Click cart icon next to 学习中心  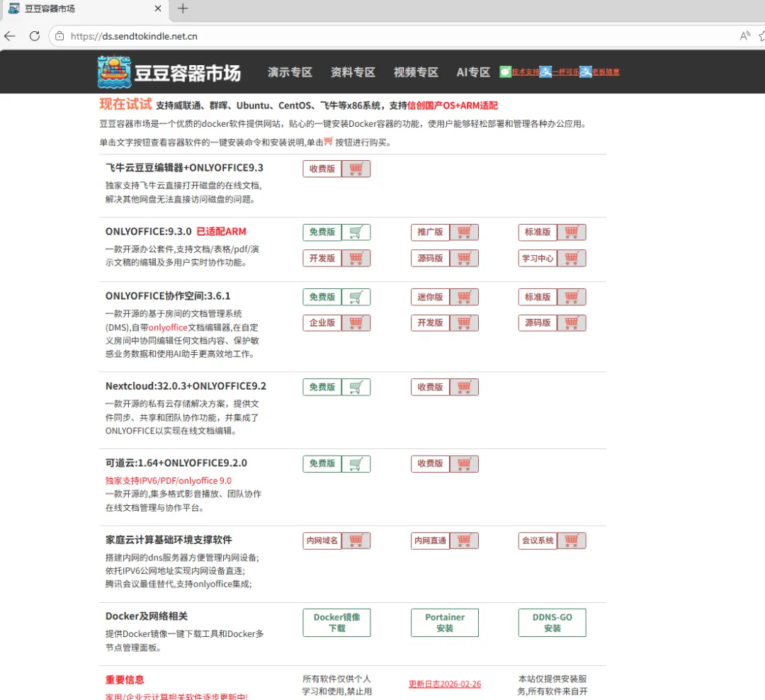tap(572, 258)
